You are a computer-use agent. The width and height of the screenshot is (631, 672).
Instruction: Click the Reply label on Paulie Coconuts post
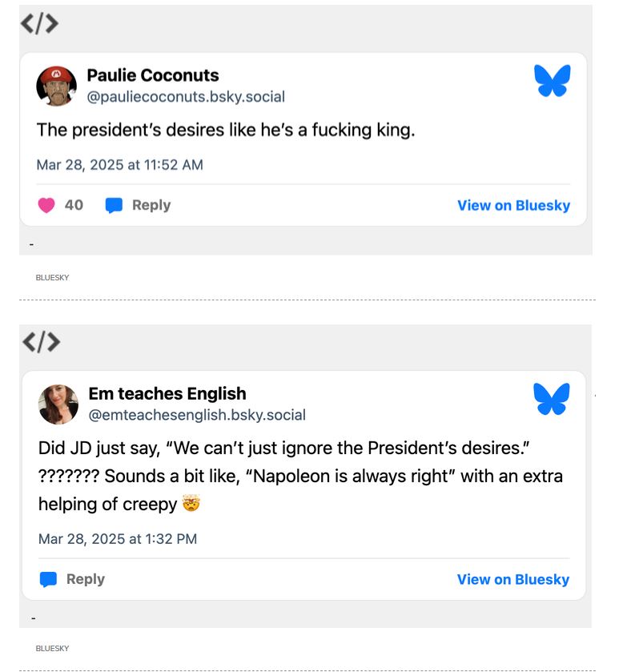(x=151, y=205)
